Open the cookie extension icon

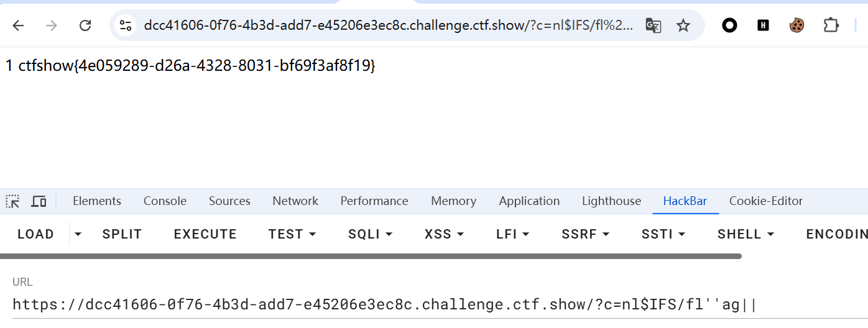click(x=797, y=25)
